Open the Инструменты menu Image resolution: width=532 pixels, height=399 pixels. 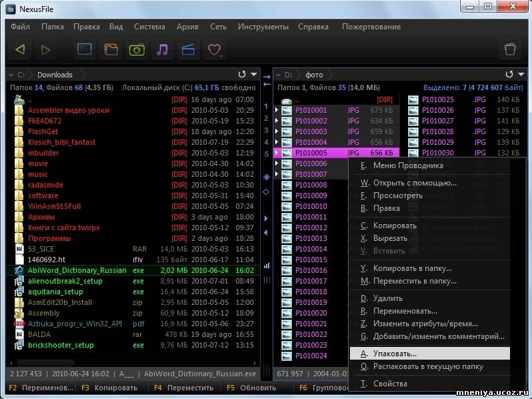(263, 27)
